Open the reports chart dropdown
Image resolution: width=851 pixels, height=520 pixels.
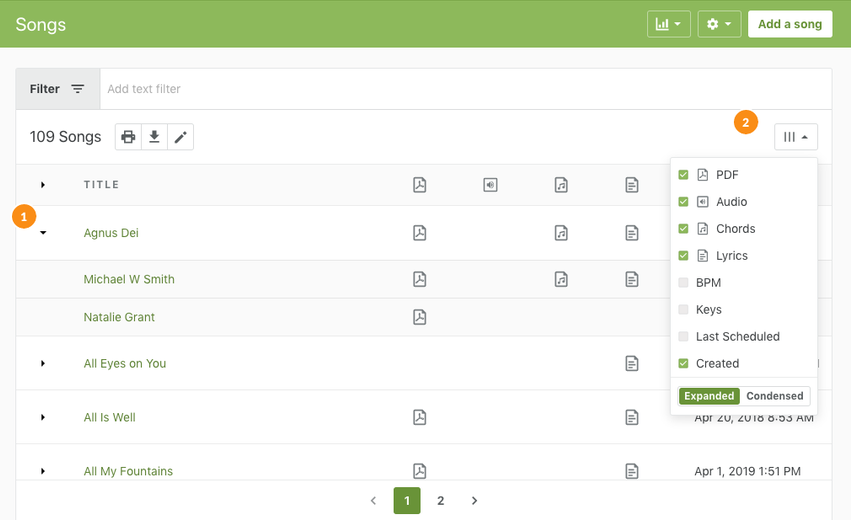[x=669, y=24]
